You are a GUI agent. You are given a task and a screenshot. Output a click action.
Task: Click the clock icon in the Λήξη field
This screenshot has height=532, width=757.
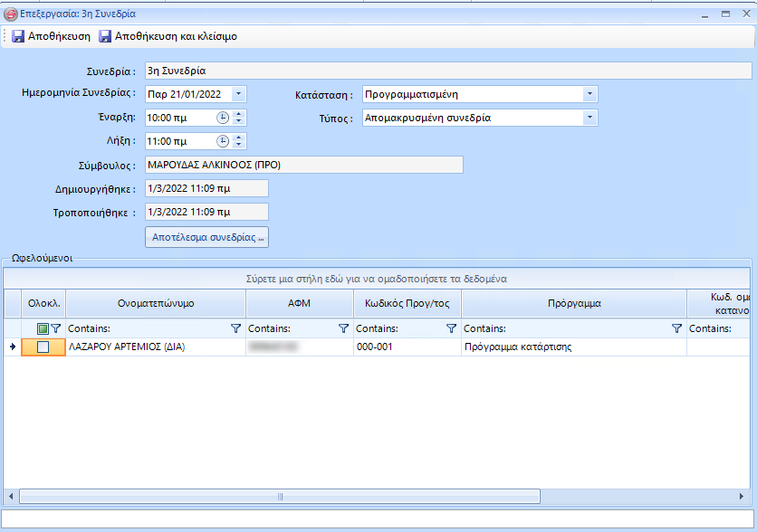coord(223,141)
